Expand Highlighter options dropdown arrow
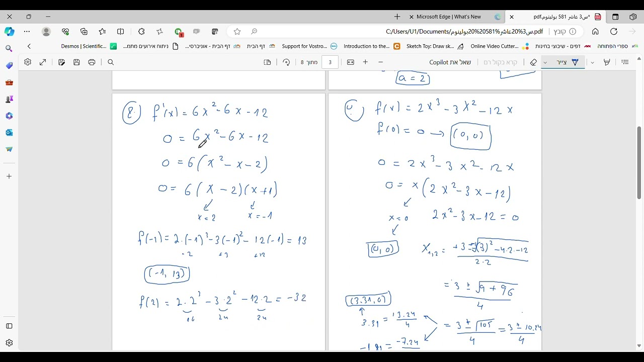The image size is (644, 362). click(x=593, y=62)
